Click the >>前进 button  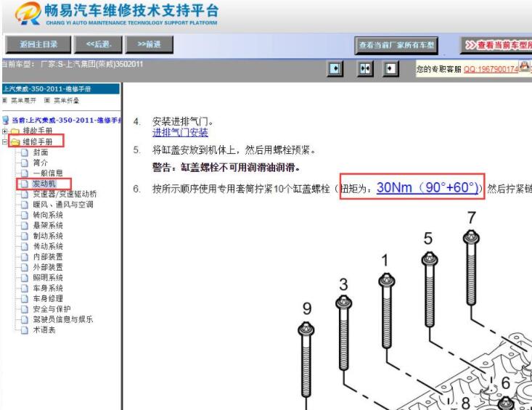[150, 44]
